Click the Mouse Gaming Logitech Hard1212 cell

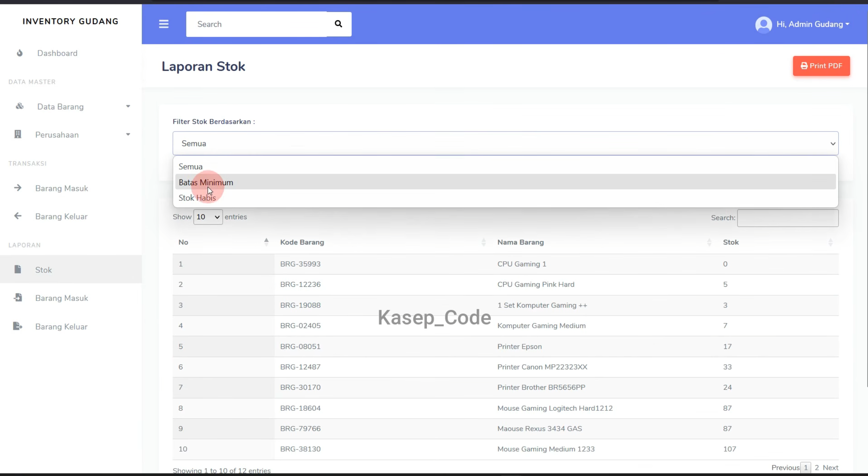point(604,408)
